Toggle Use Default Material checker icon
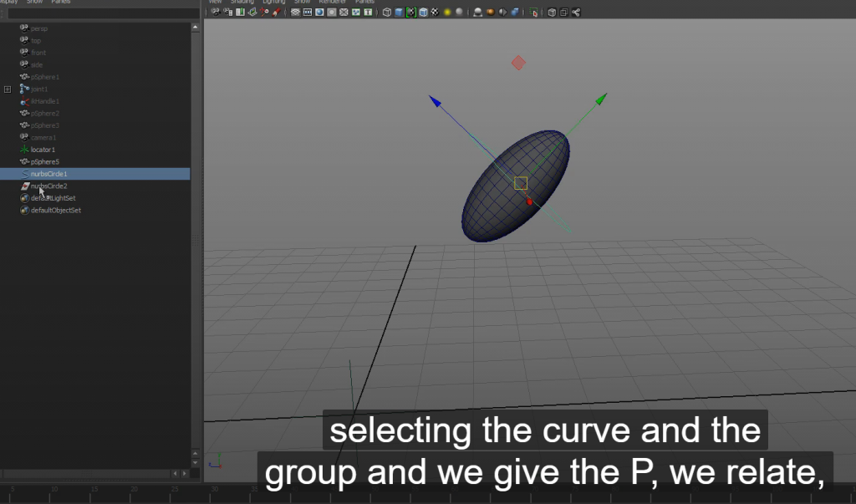 point(411,12)
